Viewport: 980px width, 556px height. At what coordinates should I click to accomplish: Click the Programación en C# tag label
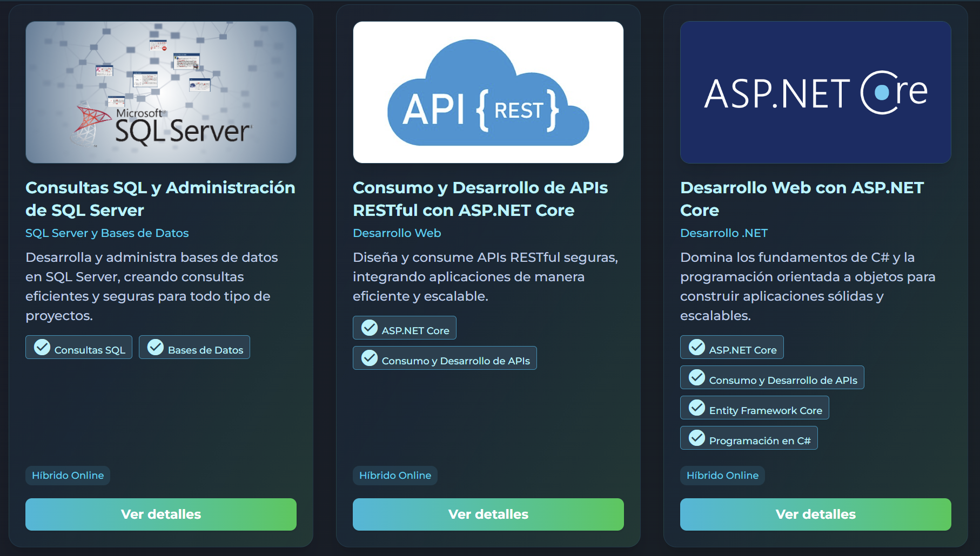coord(760,441)
